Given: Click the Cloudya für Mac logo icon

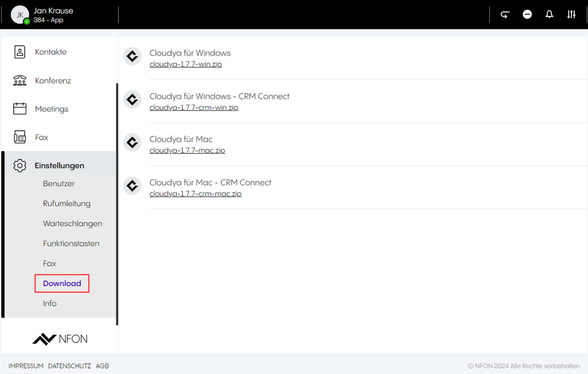Looking at the screenshot, I should [x=132, y=142].
